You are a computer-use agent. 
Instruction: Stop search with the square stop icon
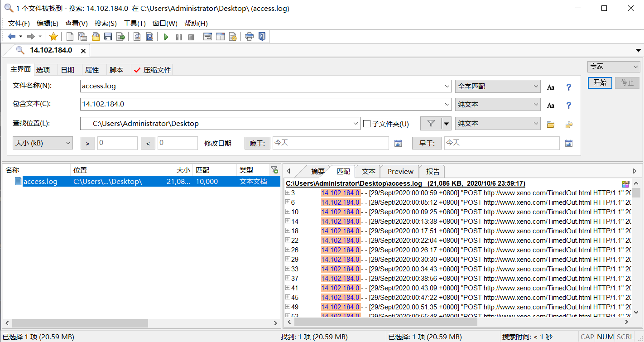pos(191,37)
